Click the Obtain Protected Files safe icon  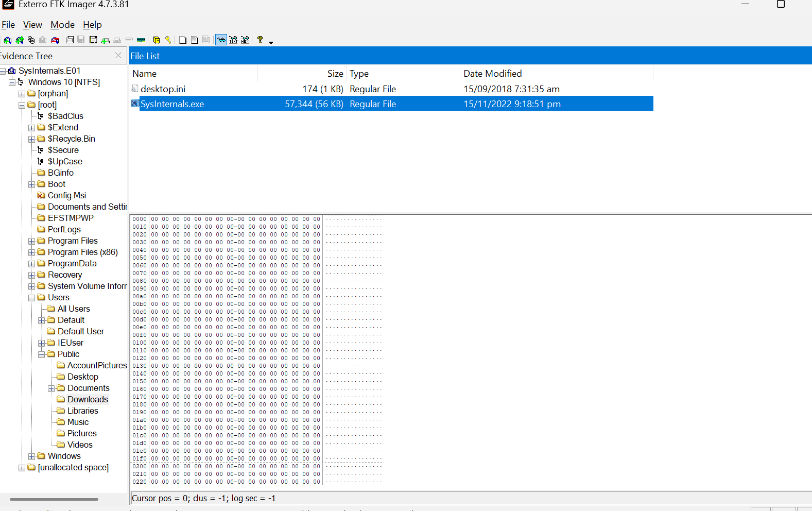(x=157, y=40)
